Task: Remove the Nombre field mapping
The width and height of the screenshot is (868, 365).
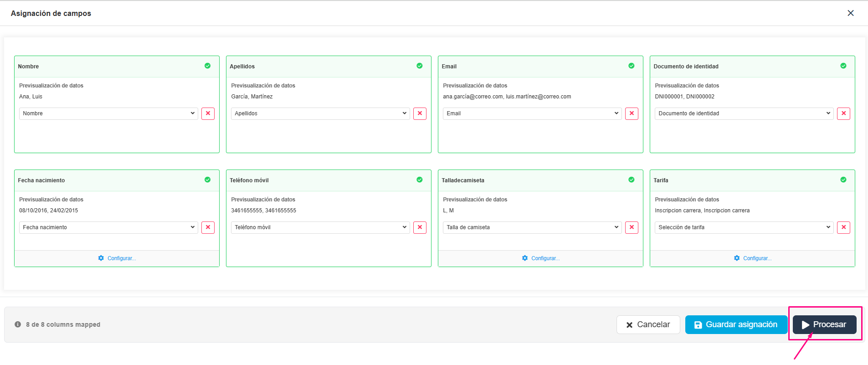Action: tap(208, 113)
